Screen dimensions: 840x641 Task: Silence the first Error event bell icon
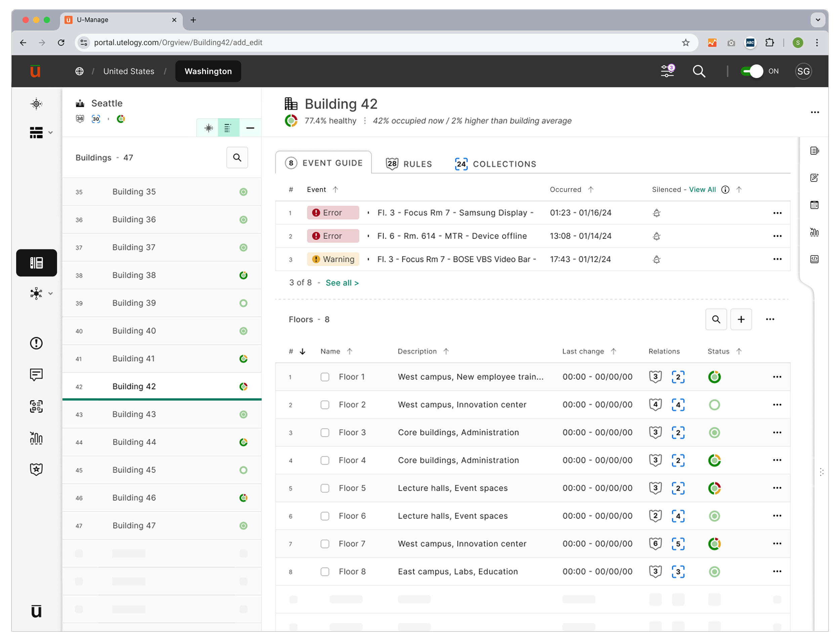click(x=656, y=212)
